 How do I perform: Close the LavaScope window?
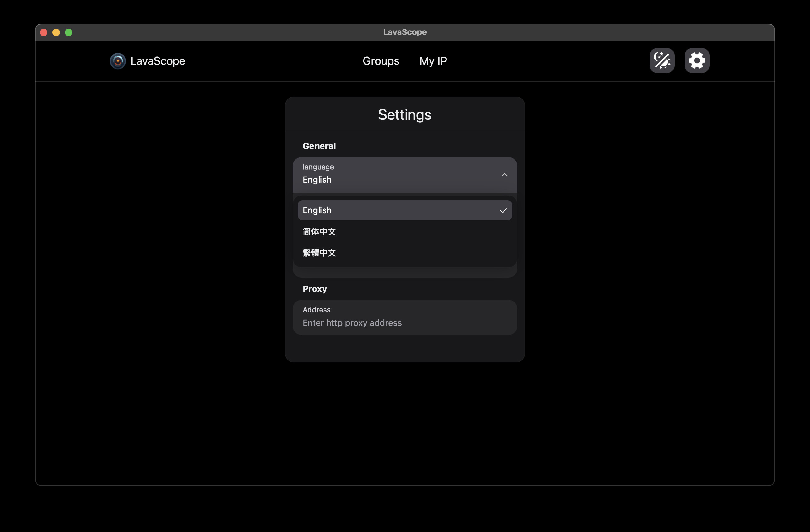coord(44,32)
